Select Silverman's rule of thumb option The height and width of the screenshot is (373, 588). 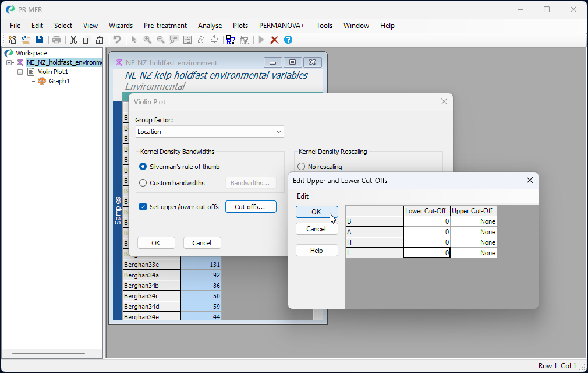(143, 167)
